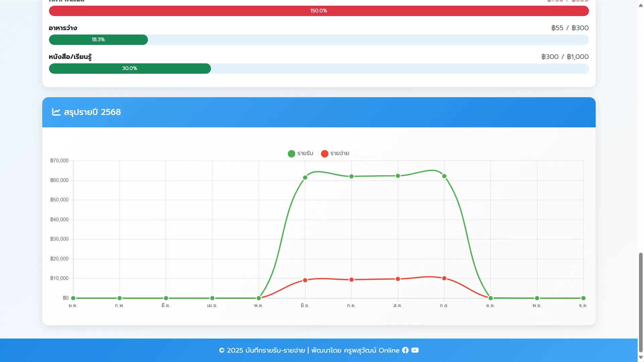Click the data point for ธ.ค.

[583, 298]
